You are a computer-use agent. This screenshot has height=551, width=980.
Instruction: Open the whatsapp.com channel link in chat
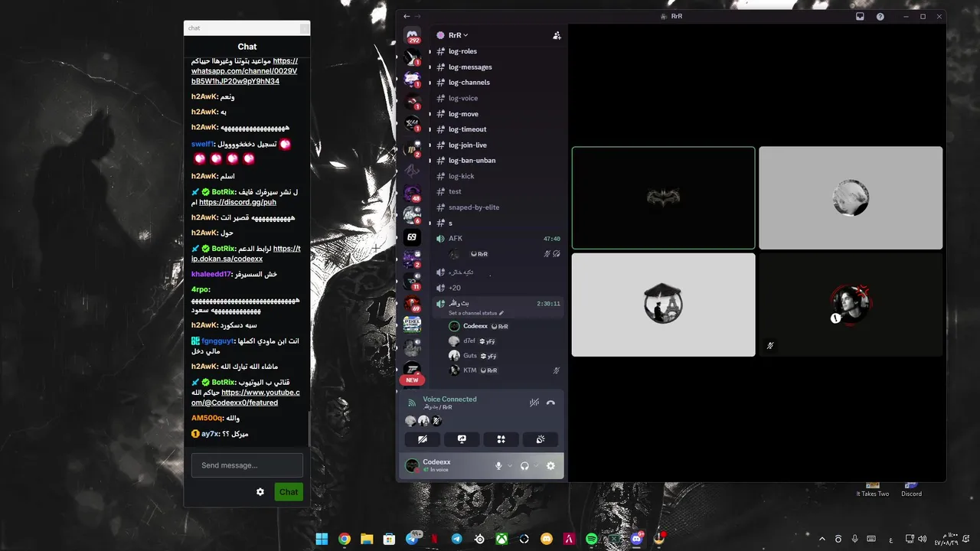click(244, 71)
